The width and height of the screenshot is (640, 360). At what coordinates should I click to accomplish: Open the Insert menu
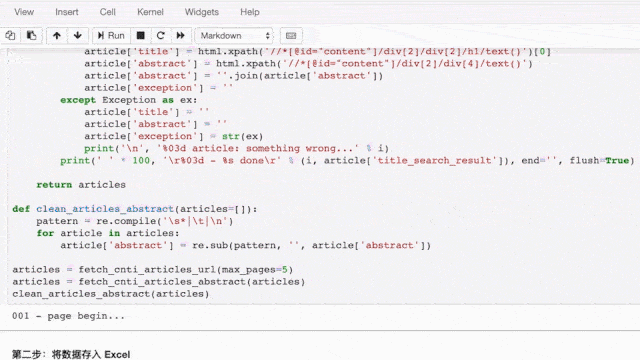[67, 12]
